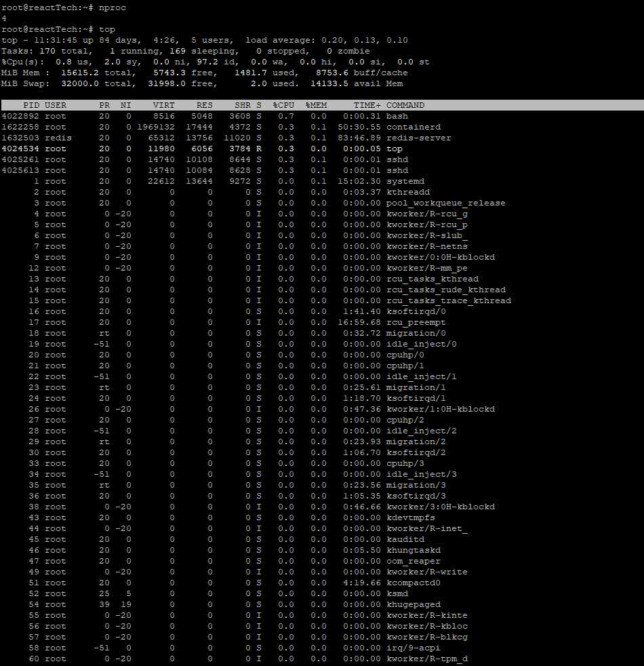
Task: Click the PID column header
Action: [31, 105]
